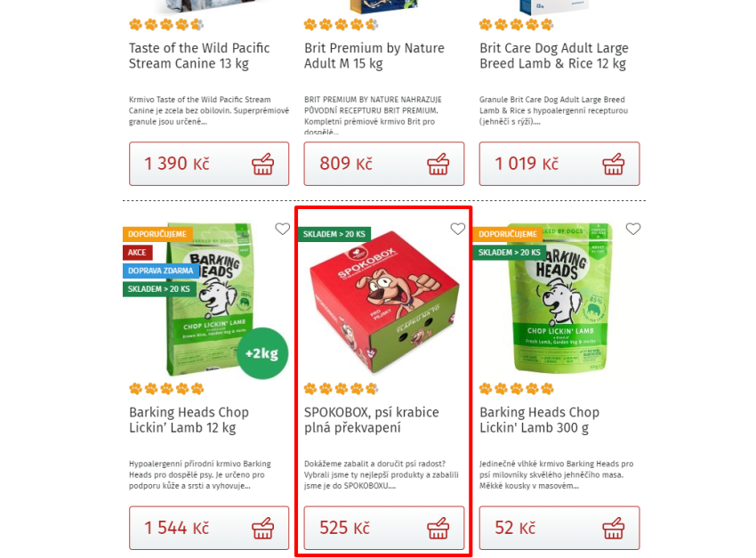The image size is (756, 558).
Task: Add Barking Heads 12 kg to basket
Action: 262,528
